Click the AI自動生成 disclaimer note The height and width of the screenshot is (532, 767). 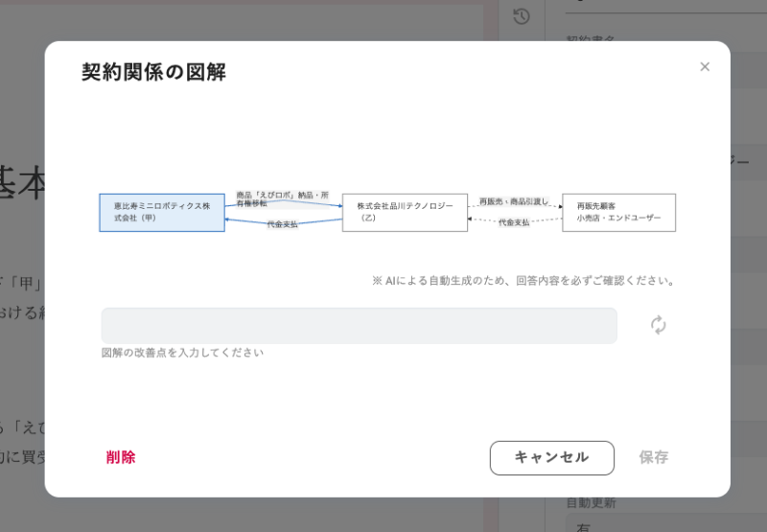coord(523,281)
